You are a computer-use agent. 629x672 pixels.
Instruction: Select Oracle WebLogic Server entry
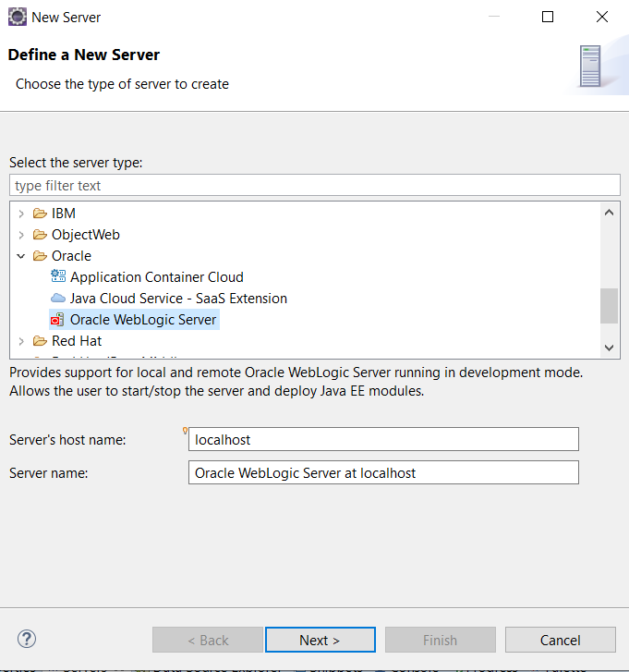pyautogui.click(x=143, y=320)
